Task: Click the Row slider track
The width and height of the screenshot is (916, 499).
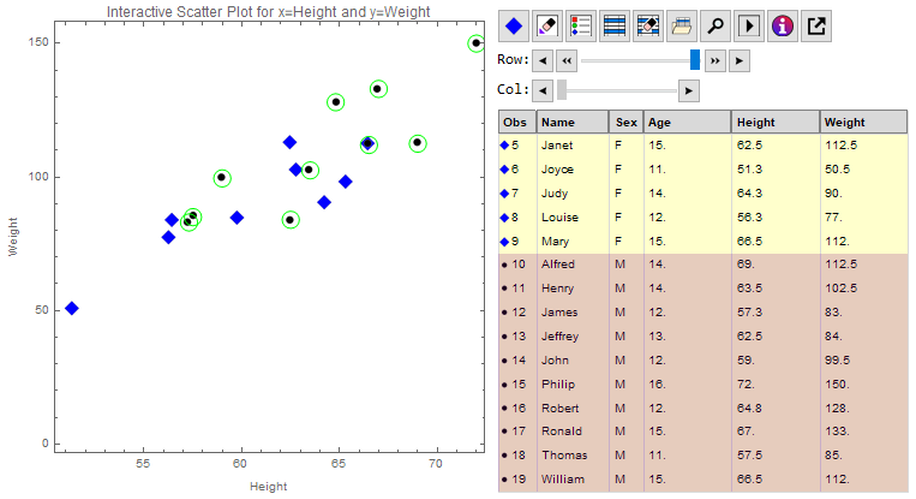Action: click(640, 61)
